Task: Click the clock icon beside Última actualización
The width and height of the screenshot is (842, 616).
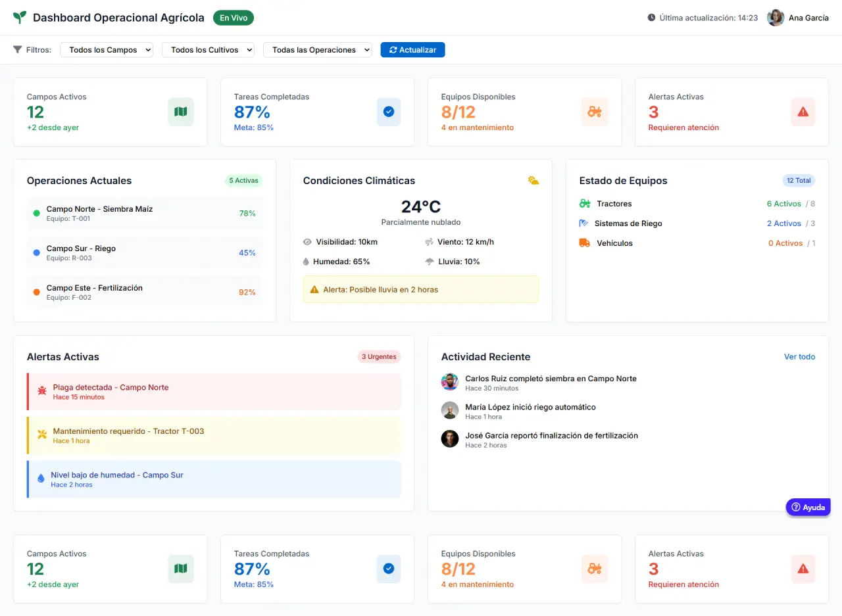Action: point(651,18)
